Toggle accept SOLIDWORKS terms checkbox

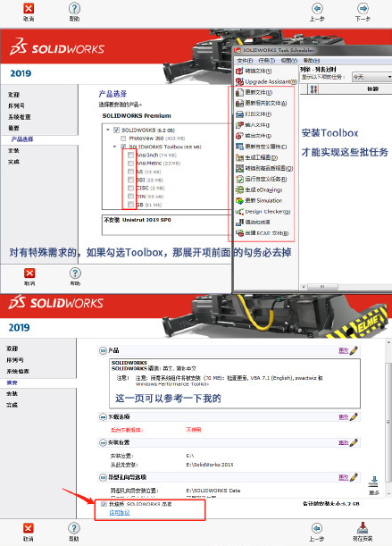104,504
